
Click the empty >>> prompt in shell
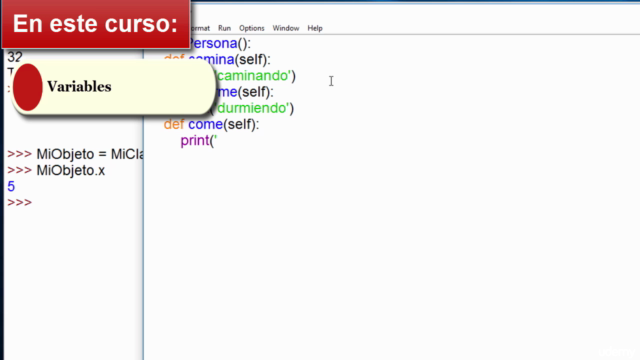tap(20, 203)
